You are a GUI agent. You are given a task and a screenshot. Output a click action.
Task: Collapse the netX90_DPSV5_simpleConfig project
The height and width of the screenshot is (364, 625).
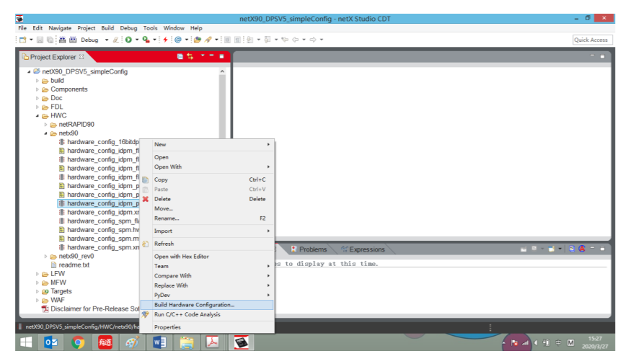[29, 72]
